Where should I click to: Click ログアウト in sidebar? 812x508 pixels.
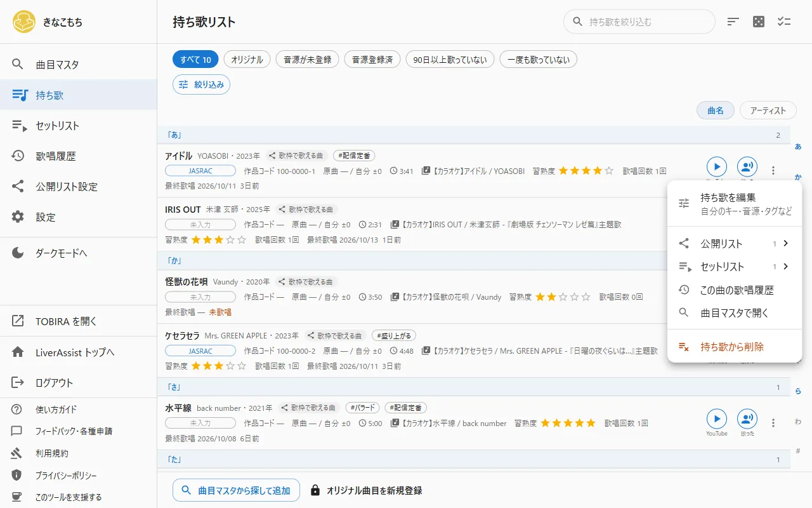pos(78,382)
